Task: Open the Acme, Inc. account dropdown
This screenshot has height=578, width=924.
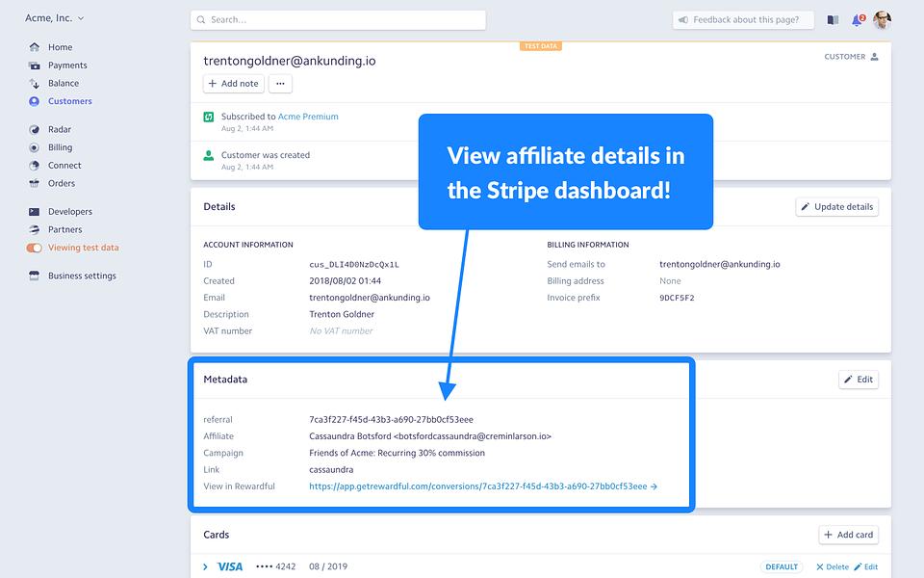Action: (x=54, y=18)
